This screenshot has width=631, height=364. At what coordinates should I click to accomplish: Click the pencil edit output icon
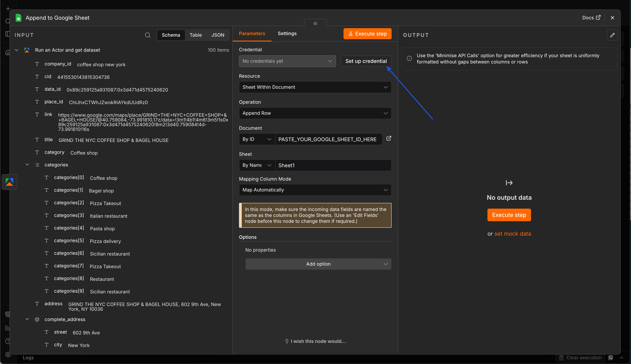click(x=612, y=35)
